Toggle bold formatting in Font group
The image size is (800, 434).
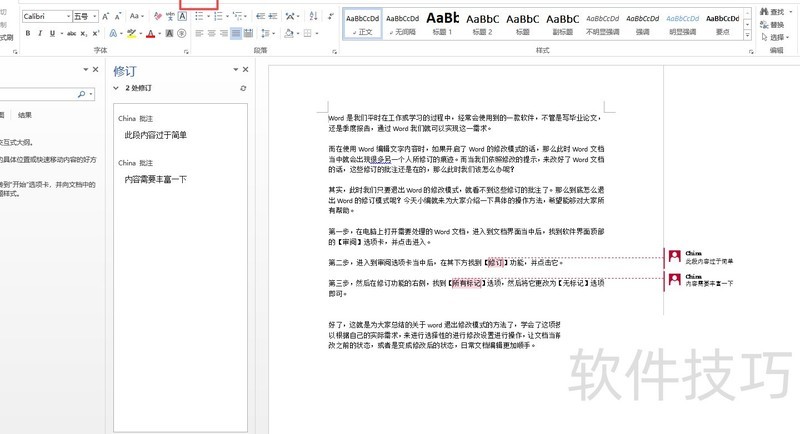pyautogui.click(x=27, y=33)
